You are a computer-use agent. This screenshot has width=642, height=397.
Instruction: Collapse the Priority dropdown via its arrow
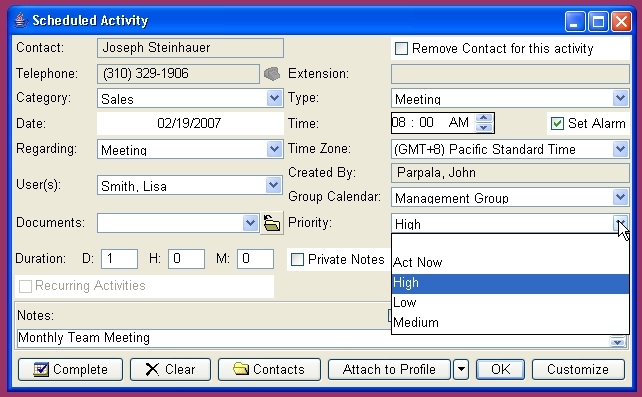point(621,223)
